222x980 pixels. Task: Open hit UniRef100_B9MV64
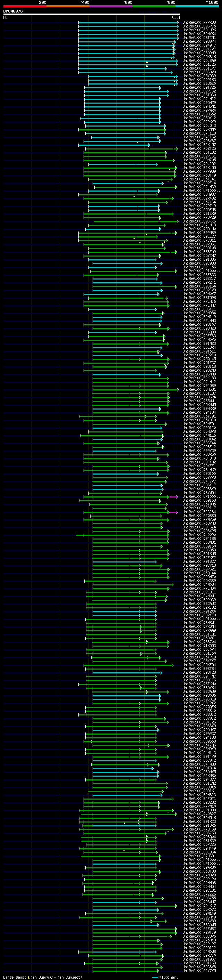coord(199,34)
